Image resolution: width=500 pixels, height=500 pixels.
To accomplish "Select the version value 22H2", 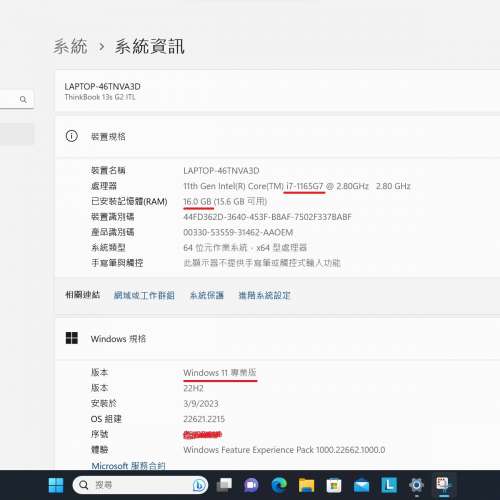I will (193, 388).
